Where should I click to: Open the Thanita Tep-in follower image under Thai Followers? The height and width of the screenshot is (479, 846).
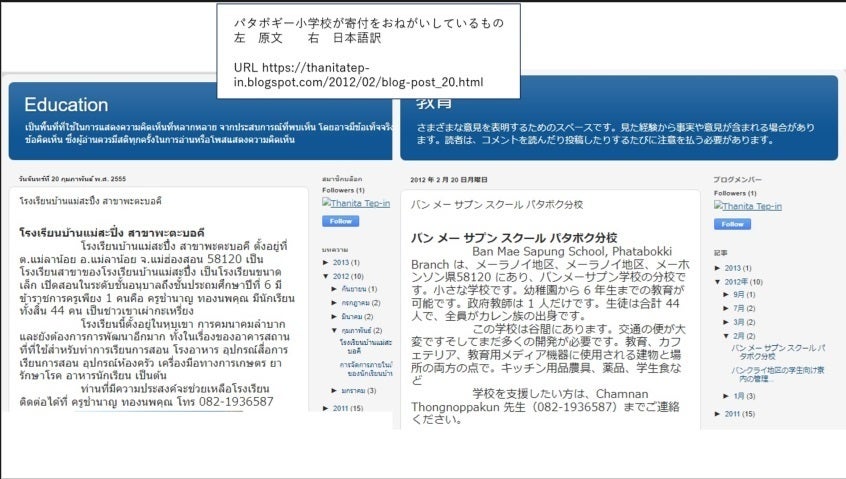[356, 203]
